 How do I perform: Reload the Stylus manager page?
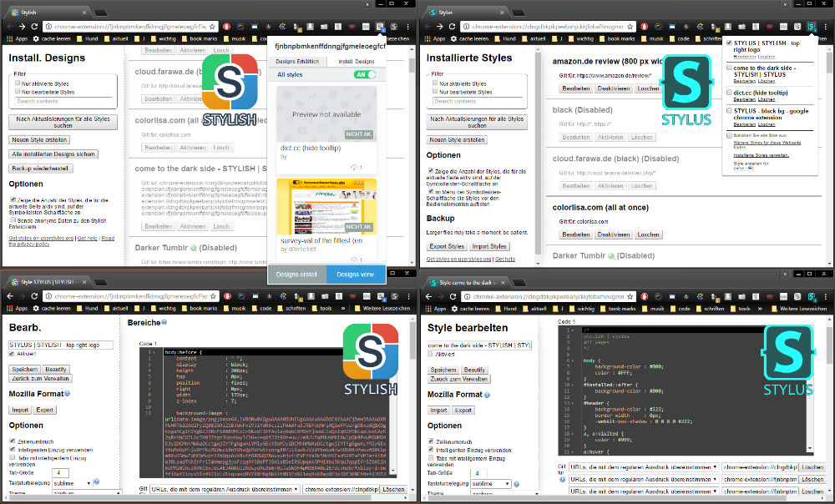tap(453, 27)
